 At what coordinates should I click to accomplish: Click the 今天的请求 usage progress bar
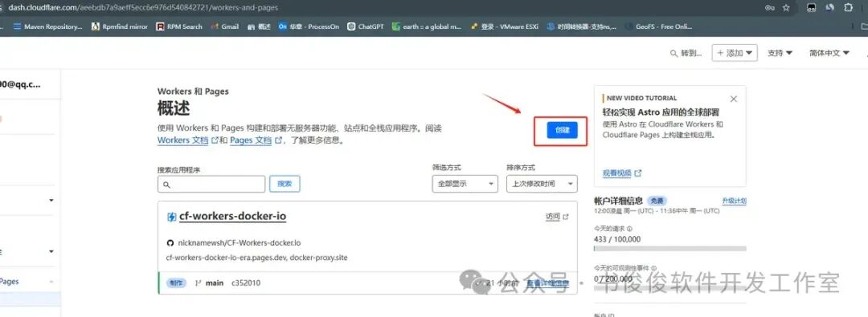point(669,249)
